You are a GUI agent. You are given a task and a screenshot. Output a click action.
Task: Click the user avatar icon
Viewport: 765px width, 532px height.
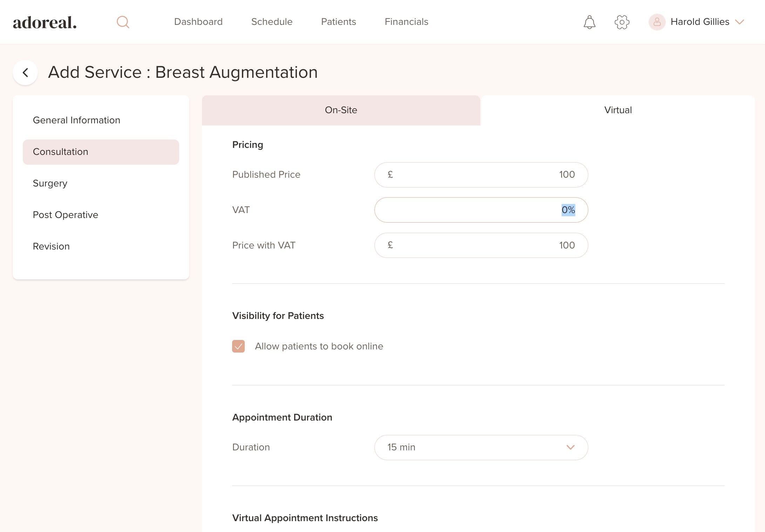pos(657,22)
